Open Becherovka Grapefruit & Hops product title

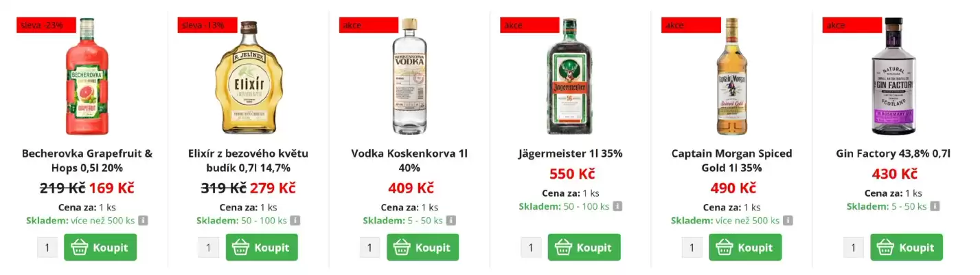pos(87,160)
